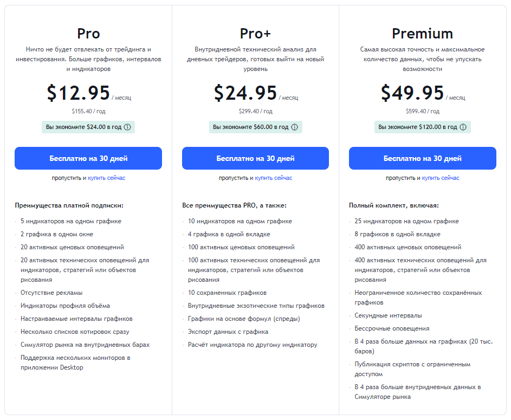The width and height of the screenshot is (511, 420).
Task: Click 'купить сейчас' under the Premium plan
Action: click(441, 178)
